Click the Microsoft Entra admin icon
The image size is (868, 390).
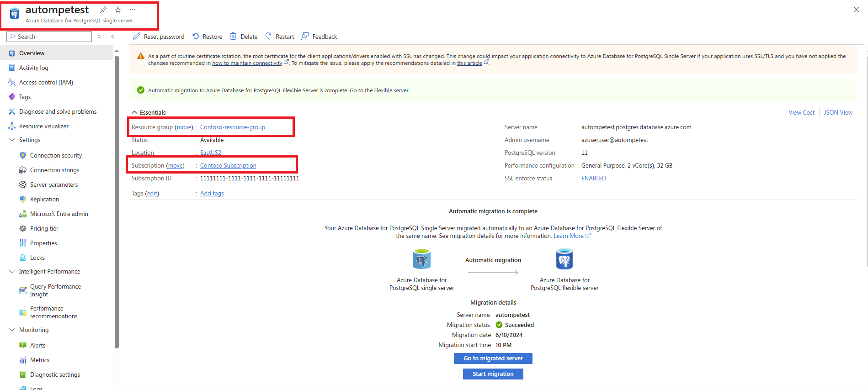23,214
